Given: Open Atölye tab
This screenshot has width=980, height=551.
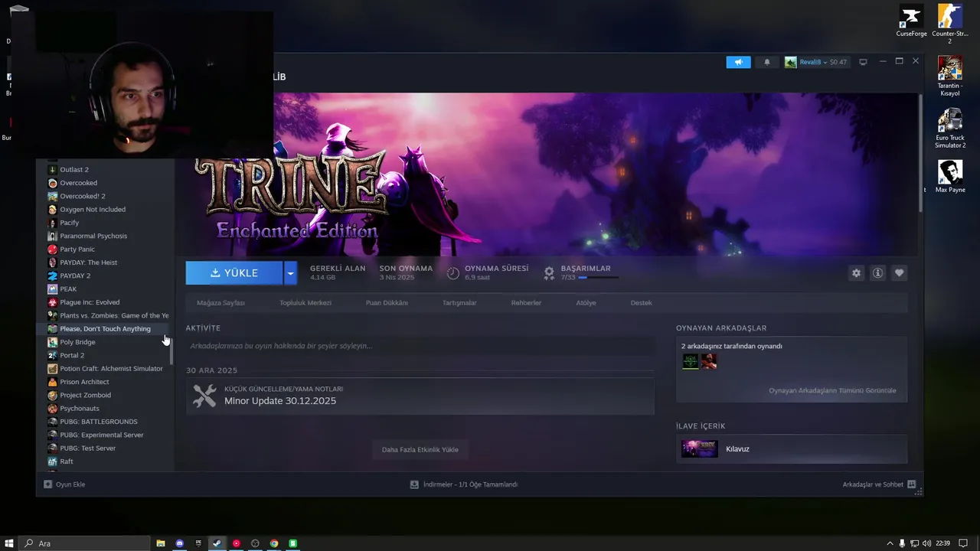Looking at the screenshot, I should pyautogui.click(x=586, y=303).
